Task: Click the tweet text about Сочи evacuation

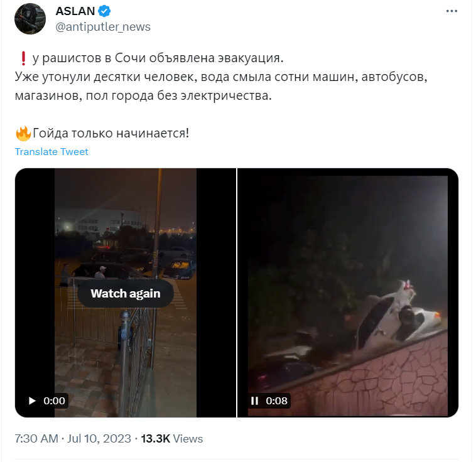Action: click(221, 77)
